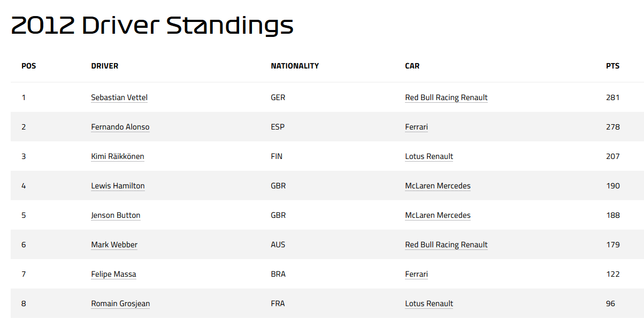Open Lotus Renault link in Räikkönen row

pos(429,156)
